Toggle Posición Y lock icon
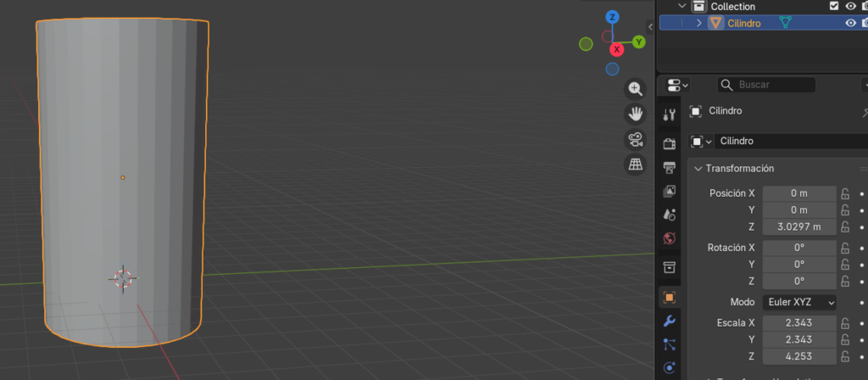Image resolution: width=868 pixels, height=380 pixels. 845,210
